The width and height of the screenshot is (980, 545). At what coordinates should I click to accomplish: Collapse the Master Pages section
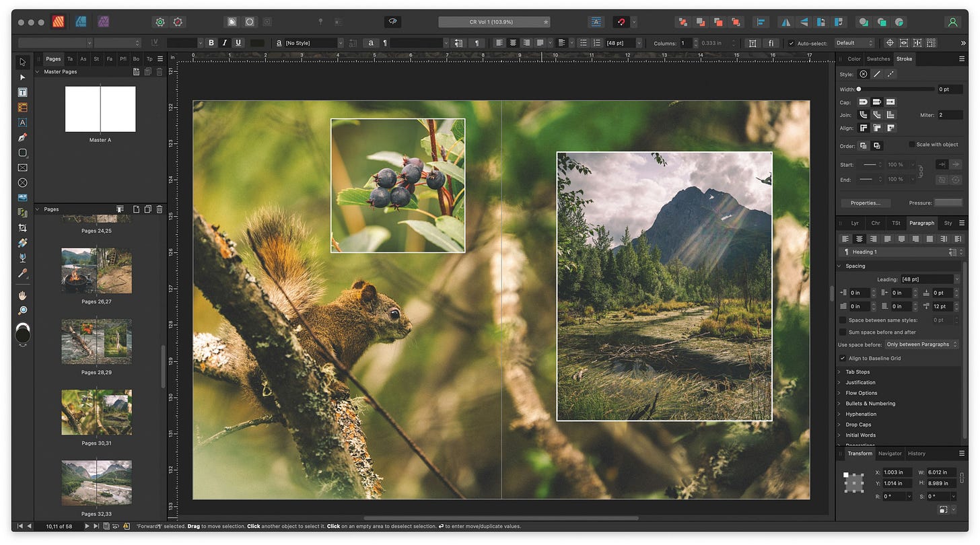[x=38, y=71]
